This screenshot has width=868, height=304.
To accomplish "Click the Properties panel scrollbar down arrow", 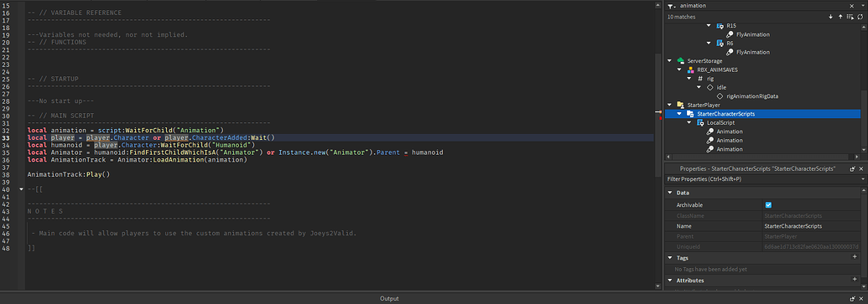I will point(865,286).
